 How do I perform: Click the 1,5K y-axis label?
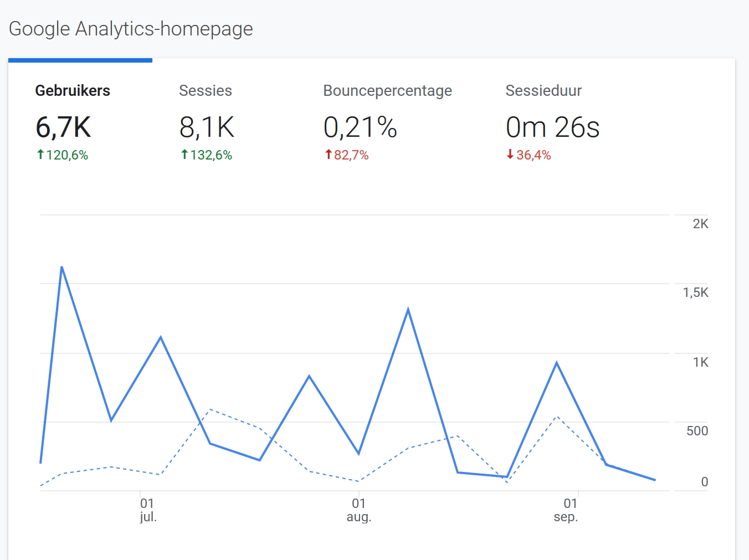pyautogui.click(x=695, y=292)
